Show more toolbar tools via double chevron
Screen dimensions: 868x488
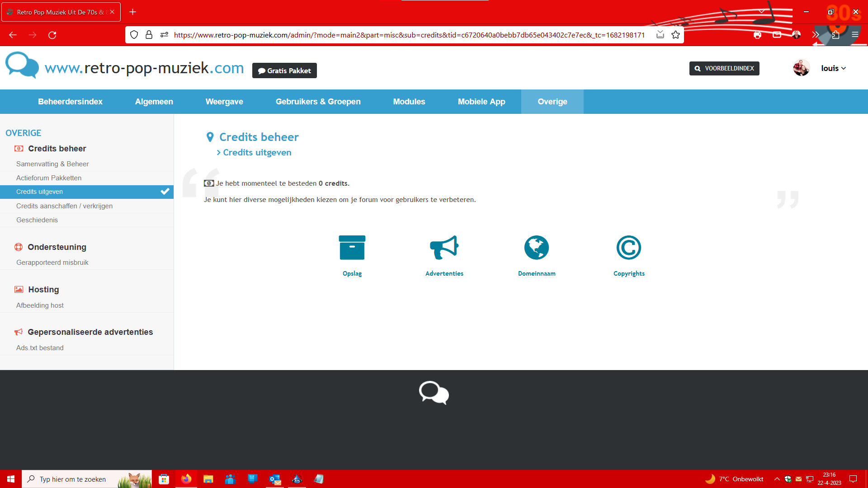tap(816, 35)
